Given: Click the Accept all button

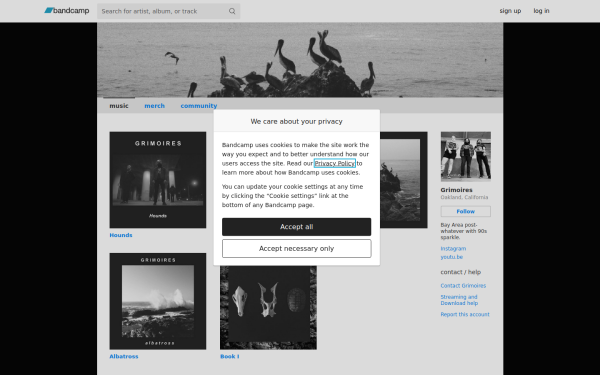Looking at the screenshot, I should click(x=297, y=227).
